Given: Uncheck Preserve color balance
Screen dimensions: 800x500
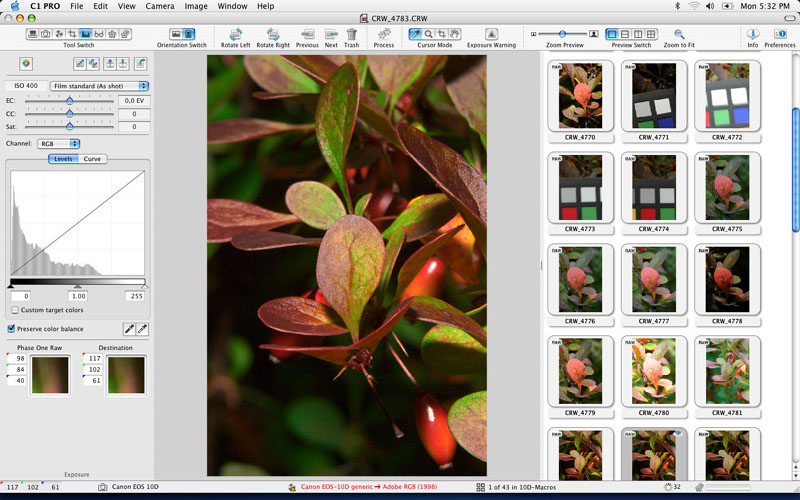Looking at the screenshot, I should [12, 328].
